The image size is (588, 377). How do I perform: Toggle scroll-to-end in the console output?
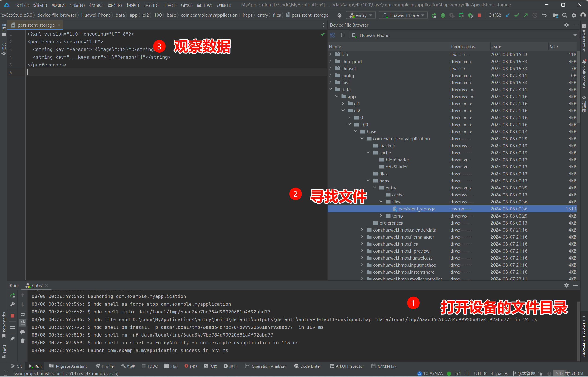coord(23,323)
